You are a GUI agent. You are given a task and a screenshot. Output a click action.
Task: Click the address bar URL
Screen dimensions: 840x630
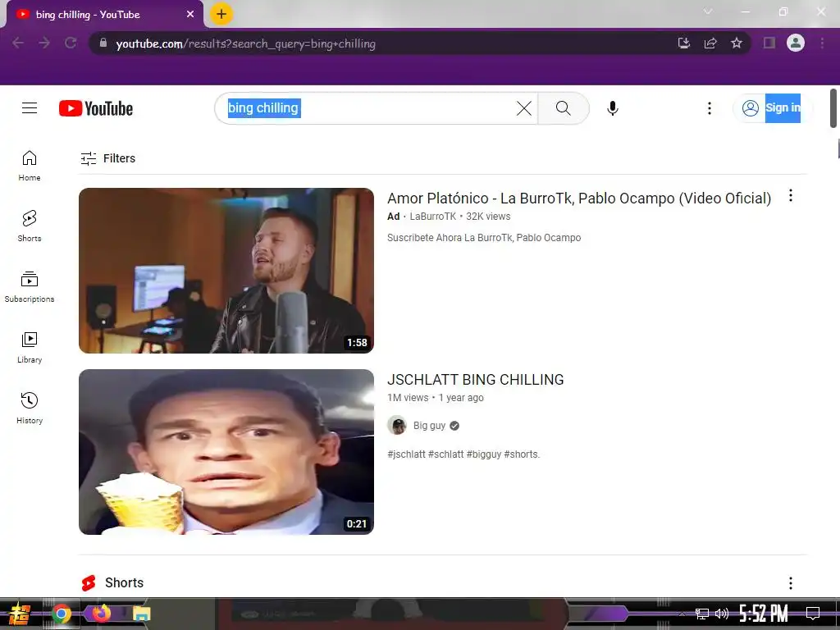click(x=245, y=44)
